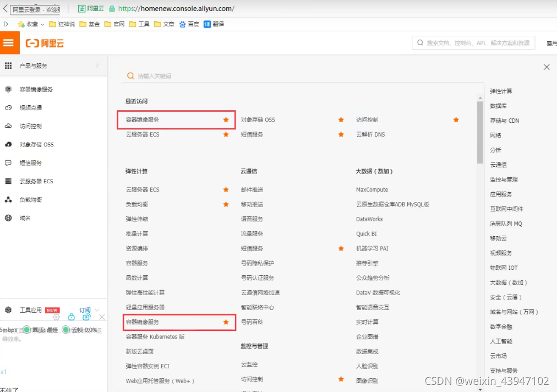Viewport: 557px width, 392px height.
Task: Open the 翻译 bookmark
Action: [x=214, y=24]
